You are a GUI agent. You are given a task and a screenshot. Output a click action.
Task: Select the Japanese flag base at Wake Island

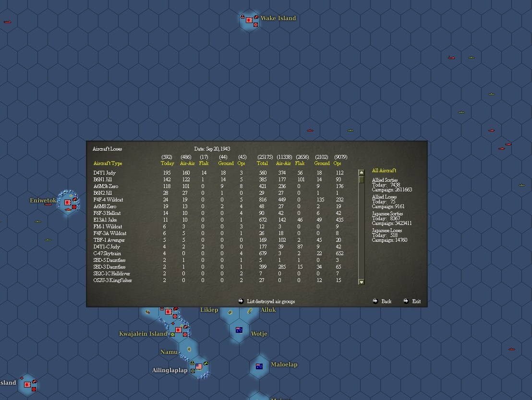tap(249, 20)
